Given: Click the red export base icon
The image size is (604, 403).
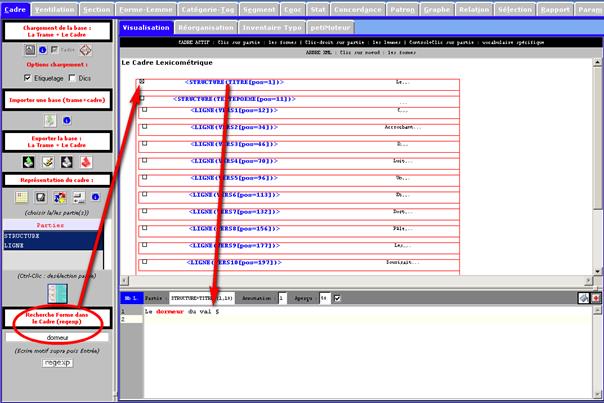Looking at the screenshot, I should coord(86,162).
